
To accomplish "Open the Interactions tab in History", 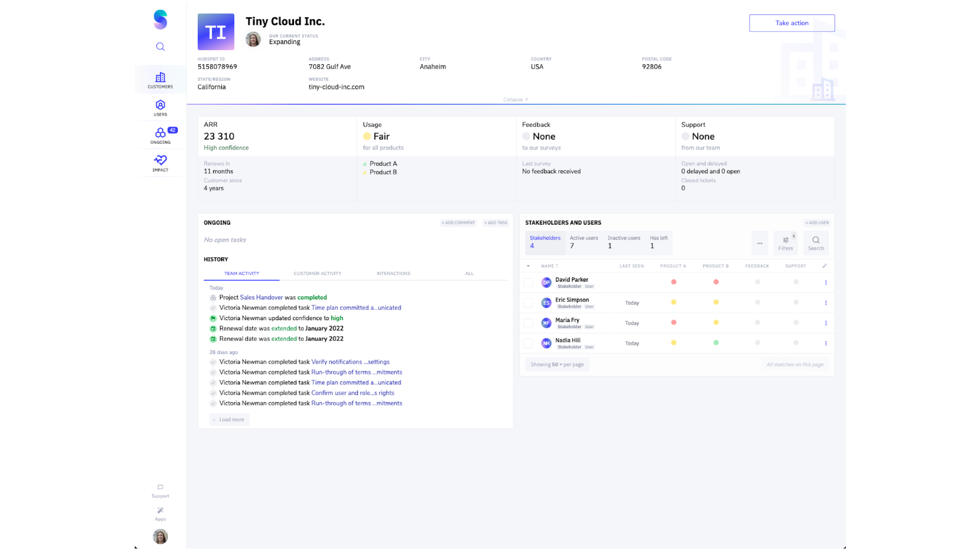I will pyautogui.click(x=393, y=273).
